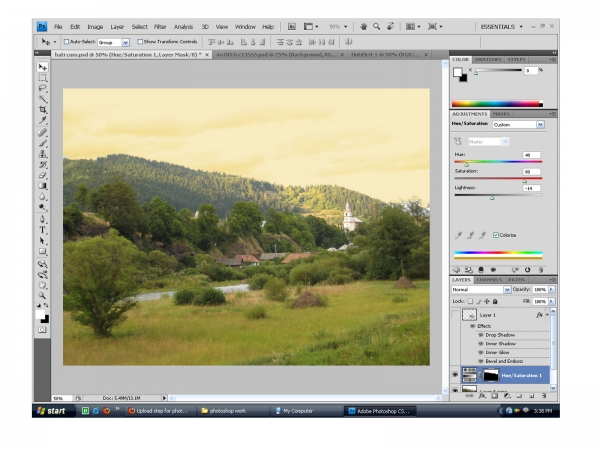
Task: Select the Healing Brush tool
Action: 42,133
